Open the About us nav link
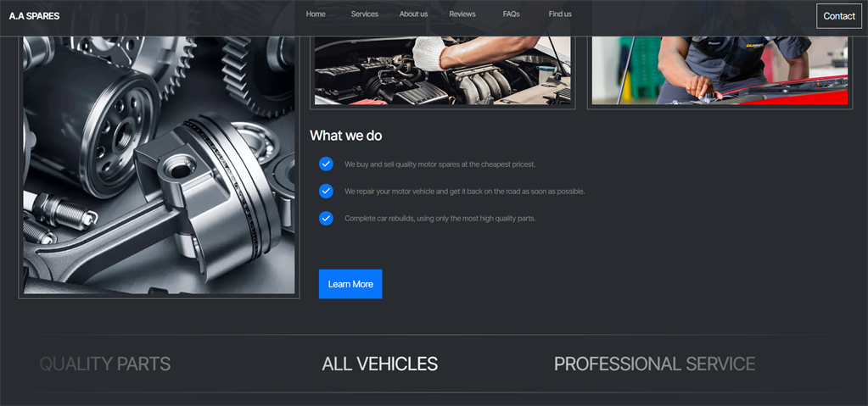Viewport: 868px width, 406px height. tap(413, 14)
